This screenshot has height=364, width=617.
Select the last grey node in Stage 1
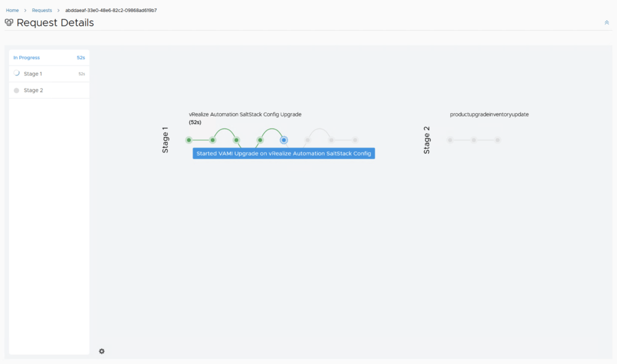(x=355, y=140)
